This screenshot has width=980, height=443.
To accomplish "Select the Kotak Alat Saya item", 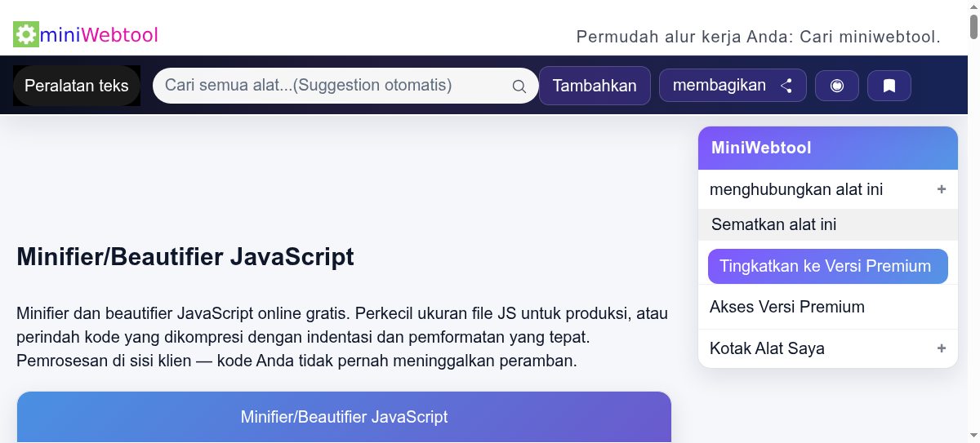I will (x=828, y=348).
